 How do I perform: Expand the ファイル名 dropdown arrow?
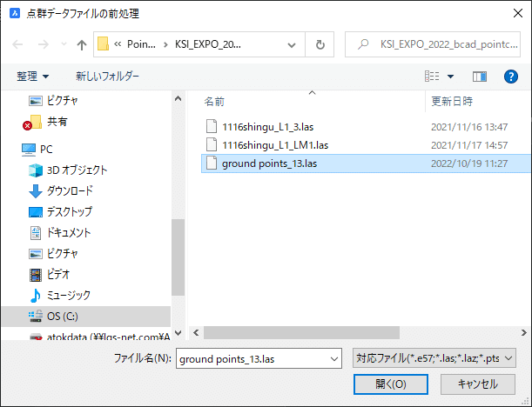334,359
